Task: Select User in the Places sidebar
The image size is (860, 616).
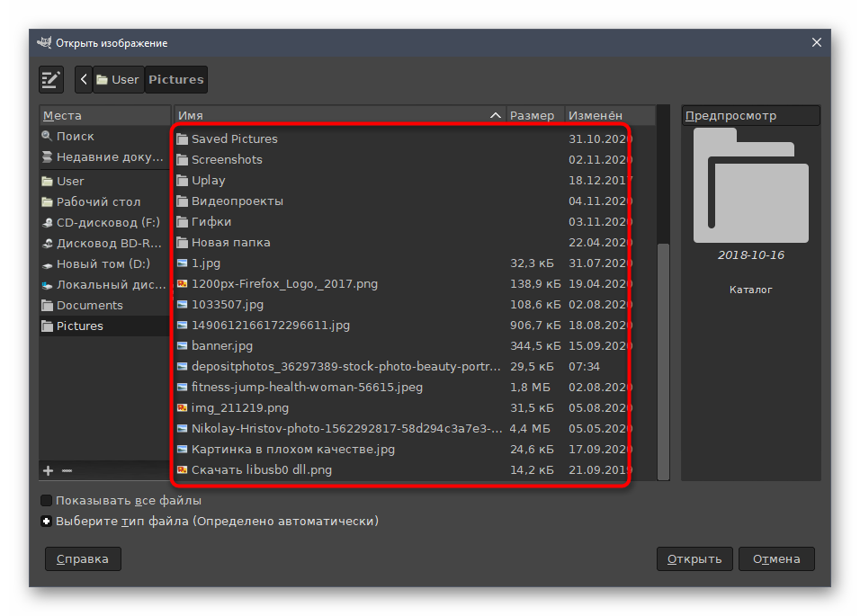Action: pyautogui.click(x=104, y=181)
